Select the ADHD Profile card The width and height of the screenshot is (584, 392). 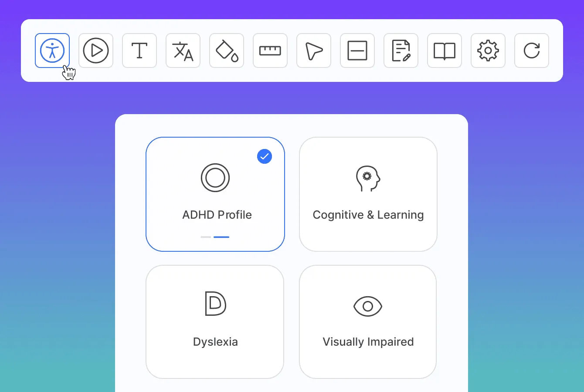(x=215, y=194)
